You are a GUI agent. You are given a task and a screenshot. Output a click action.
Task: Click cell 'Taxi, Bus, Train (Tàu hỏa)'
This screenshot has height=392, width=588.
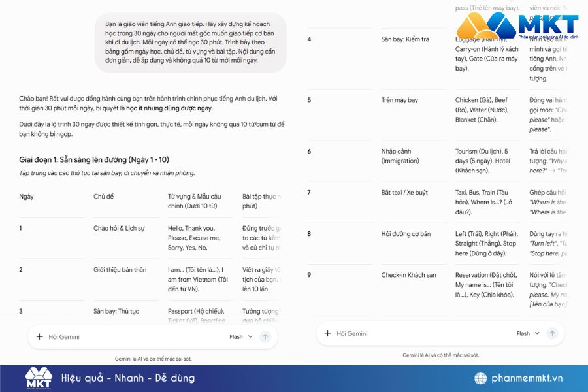[x=483, y=202]
